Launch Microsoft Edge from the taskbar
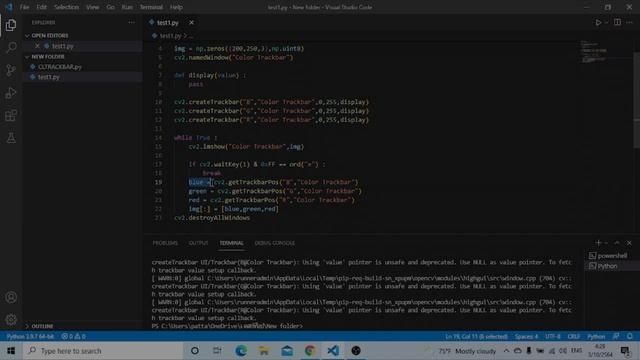Image resolution: width=640 pixels, height=360 pixels. coord(241,351)
